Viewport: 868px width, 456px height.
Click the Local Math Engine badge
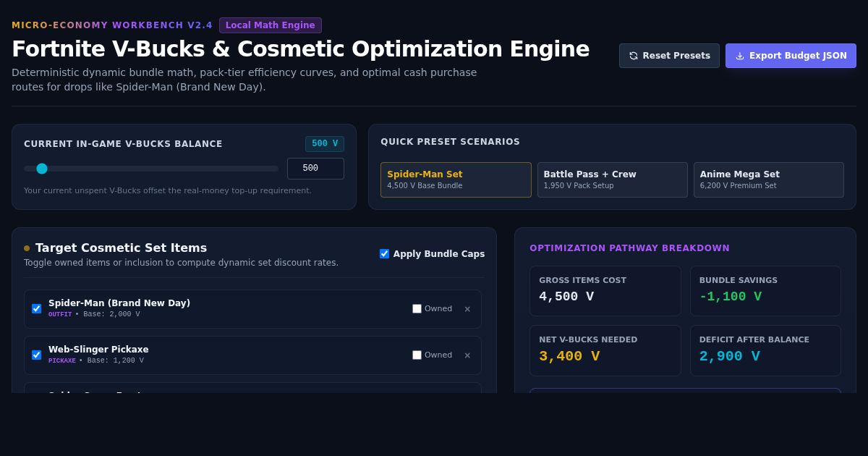(x=271, y=25)
